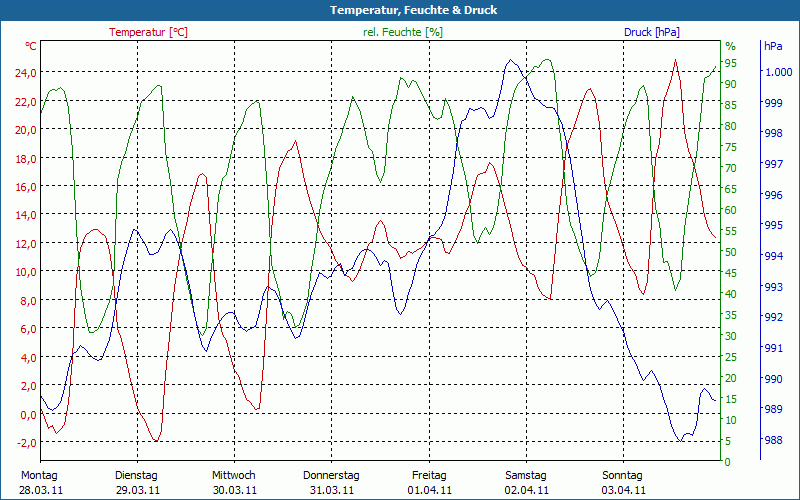
Task: Click temperature axis value 18,0
Action: point(26,158)
